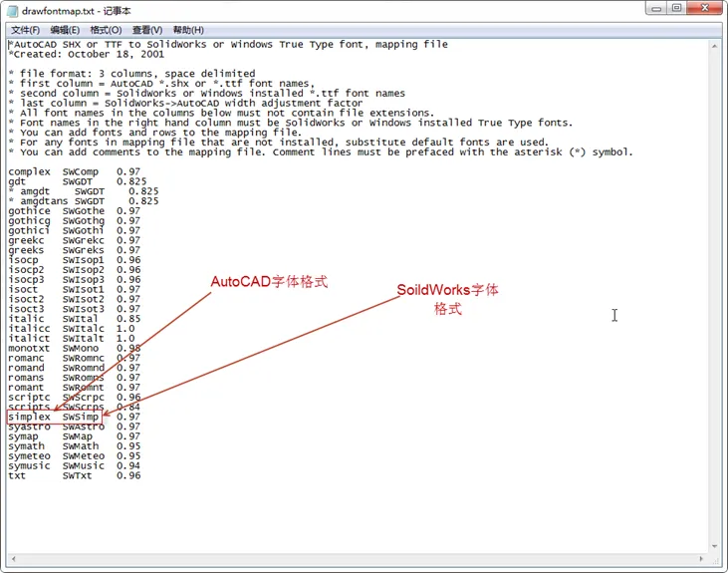The height and width of the screenshot is (573, 728).
Task: Click 'simplex' font name
Action: pyautogui.click(x=29, y=417)
